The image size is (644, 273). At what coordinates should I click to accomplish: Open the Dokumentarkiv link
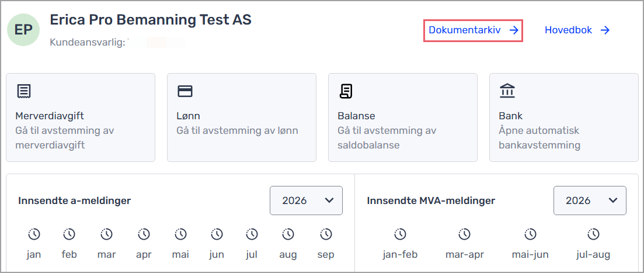coord(473,30)
